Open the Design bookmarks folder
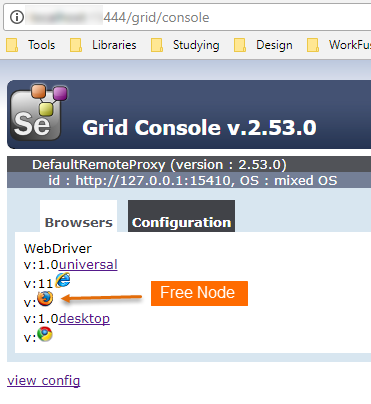Image resolution: width=371 pixels, height=404 pixels. point(263,45)
